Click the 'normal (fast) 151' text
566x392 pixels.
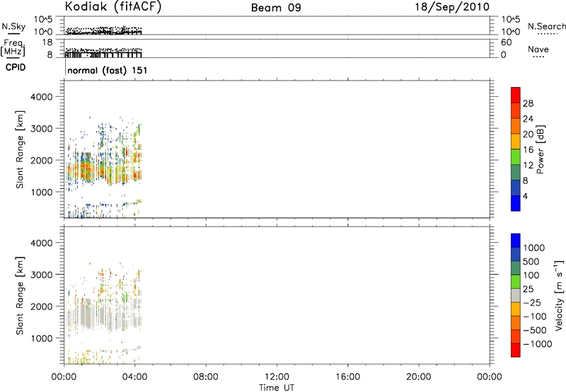click(x=108, y=70)
